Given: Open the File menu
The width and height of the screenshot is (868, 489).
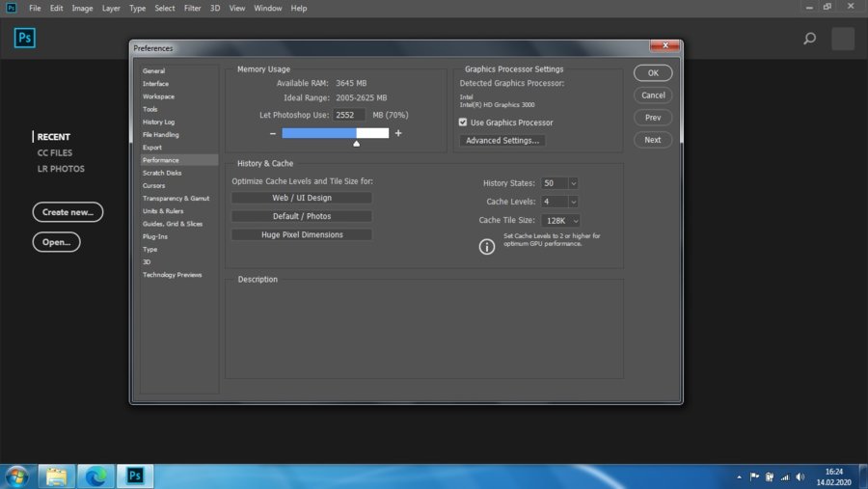Looking at the screenshot, I should coord(35,9).
